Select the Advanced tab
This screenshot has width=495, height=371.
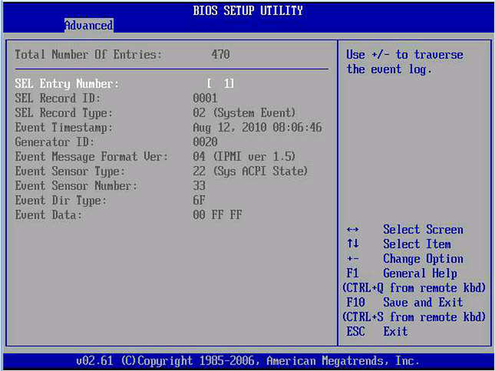(89, 25)
